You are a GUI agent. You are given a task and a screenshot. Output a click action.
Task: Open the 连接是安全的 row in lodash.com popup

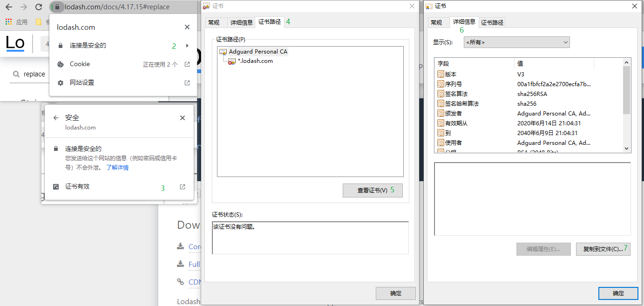[123, 46]
